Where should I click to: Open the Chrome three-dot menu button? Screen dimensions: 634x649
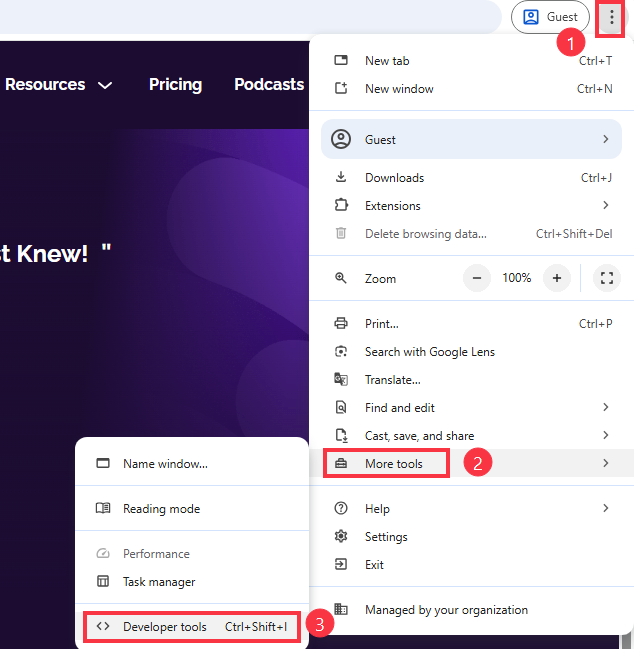coord(611,17)
